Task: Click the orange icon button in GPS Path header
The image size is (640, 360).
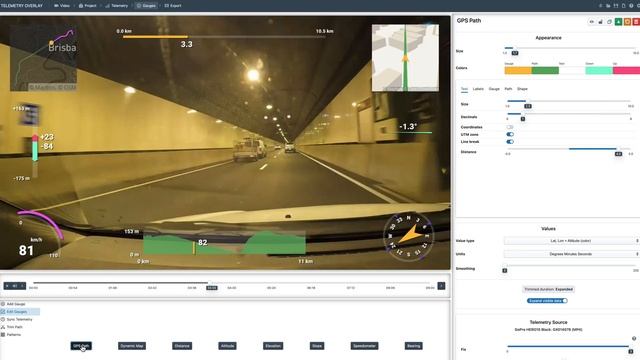Action: click(x=627, y=22)
